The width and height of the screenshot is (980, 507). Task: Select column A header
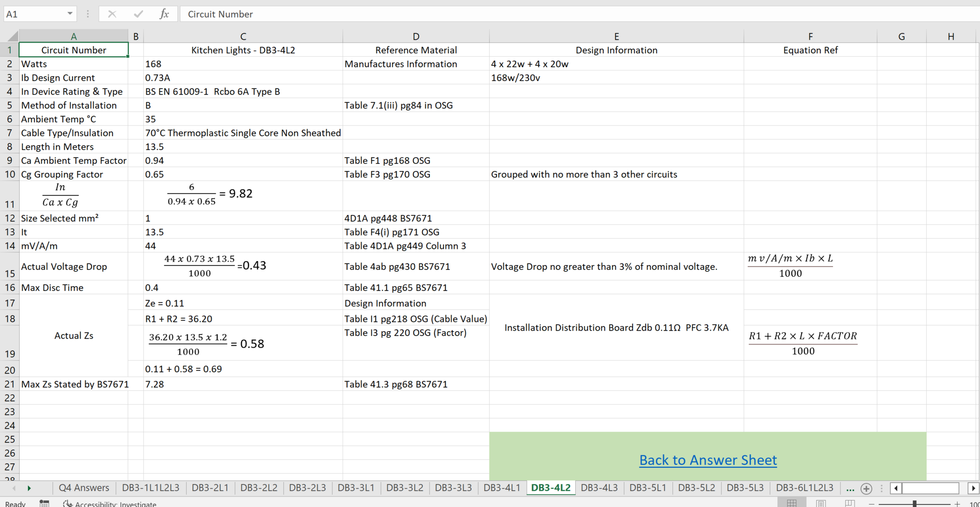tap(73, 36)
